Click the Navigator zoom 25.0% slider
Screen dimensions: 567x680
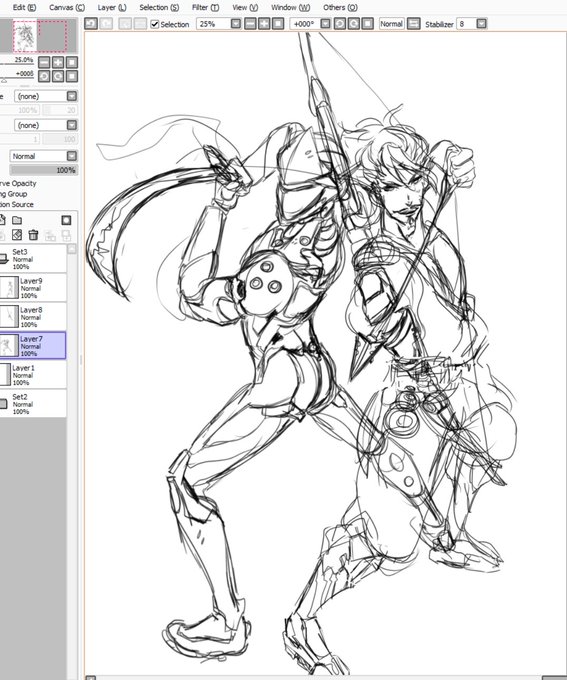click(17, 64)
